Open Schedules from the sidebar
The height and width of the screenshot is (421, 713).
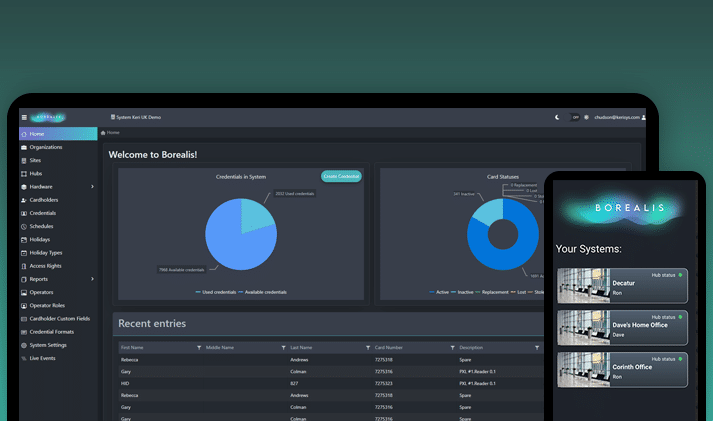(58, 226)
